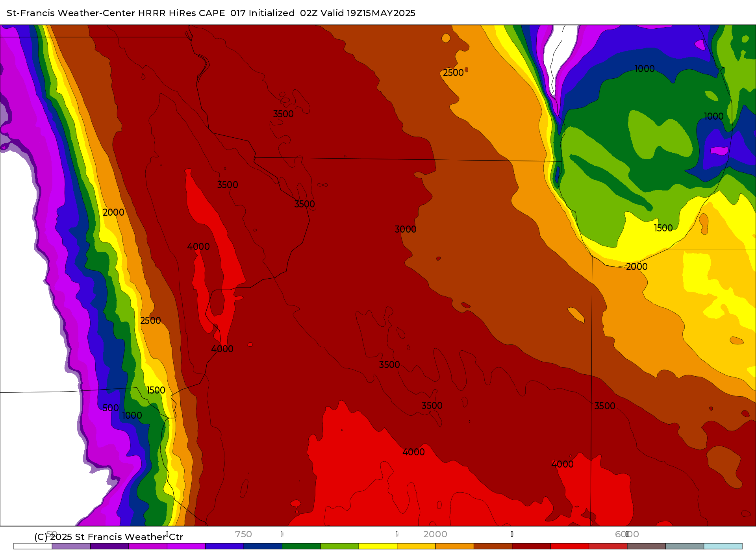Pick the navy blue colorbar swatch

[x=263, y=546]
